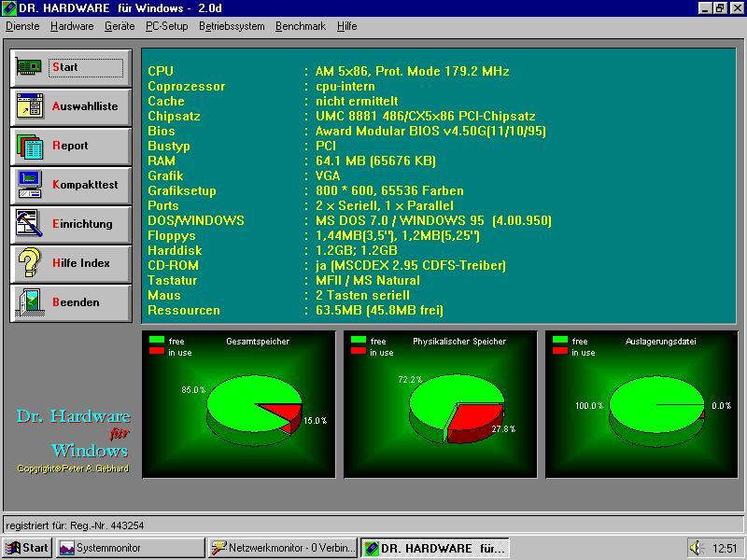This screenshot has width=747, height=560.
Task: Click the Floppys 1,44MB value
Action: [x=398, y=236]
